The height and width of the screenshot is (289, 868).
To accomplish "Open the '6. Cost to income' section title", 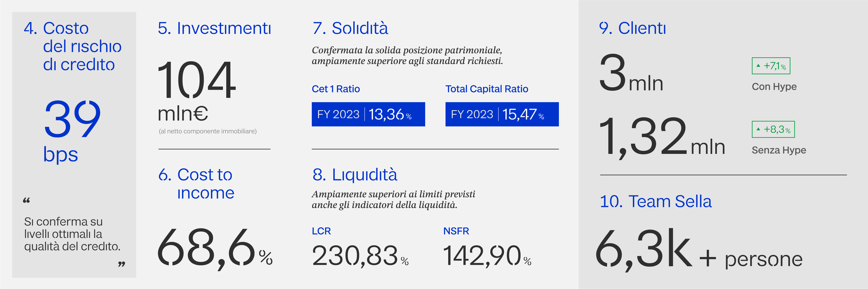I will pos(196,184).
